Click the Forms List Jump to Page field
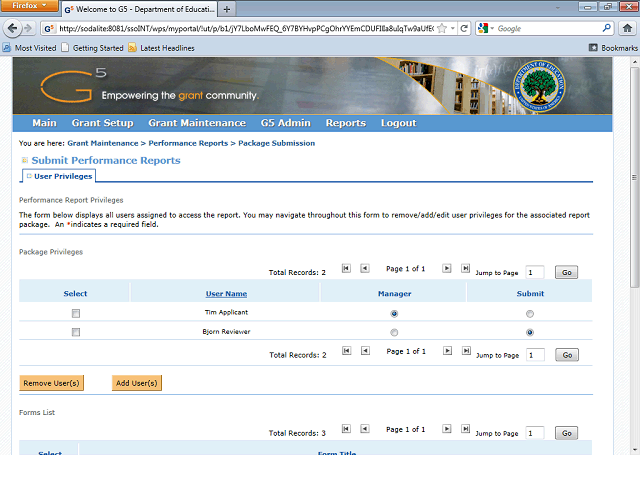Viewport: 640px width, 480px height. [535, 433]
